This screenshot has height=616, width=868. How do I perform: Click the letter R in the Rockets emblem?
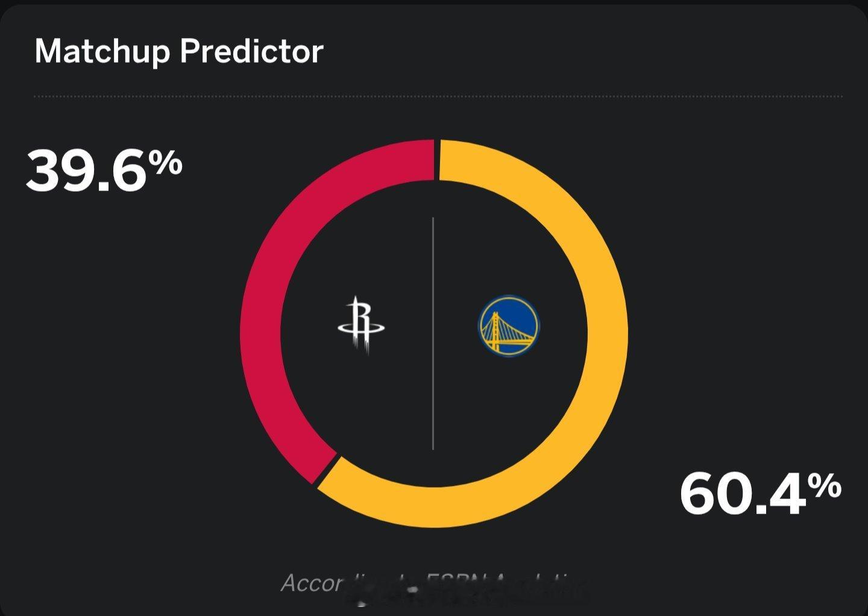click(x=362, y=319)
